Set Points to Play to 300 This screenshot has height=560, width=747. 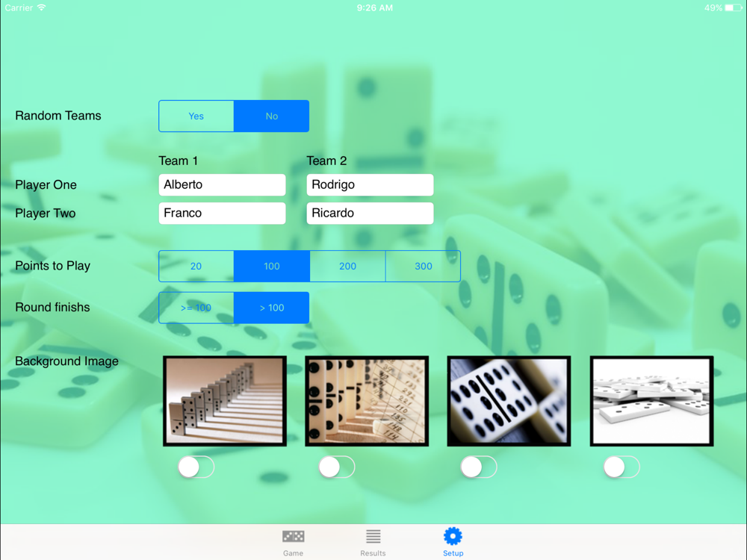click(x=423, y=267)
